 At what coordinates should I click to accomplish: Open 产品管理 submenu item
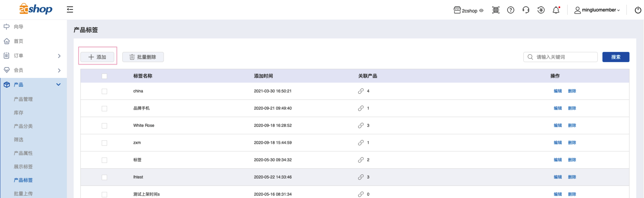click(23, 99)
